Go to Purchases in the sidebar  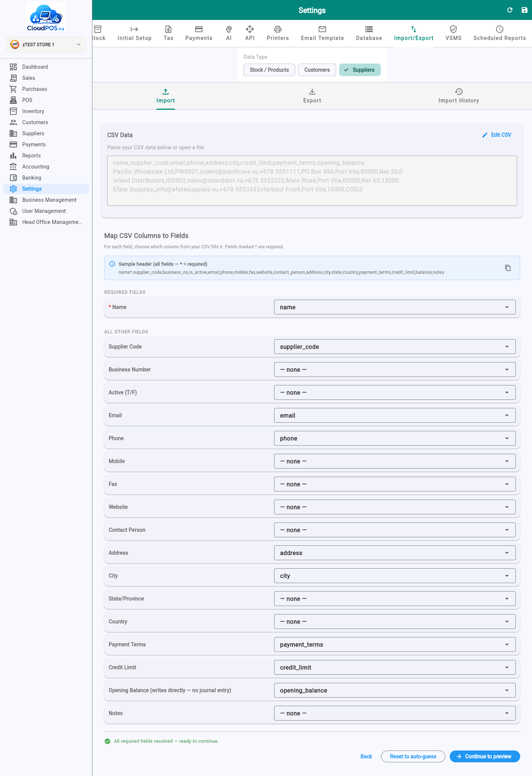click(x=46, y=89)
